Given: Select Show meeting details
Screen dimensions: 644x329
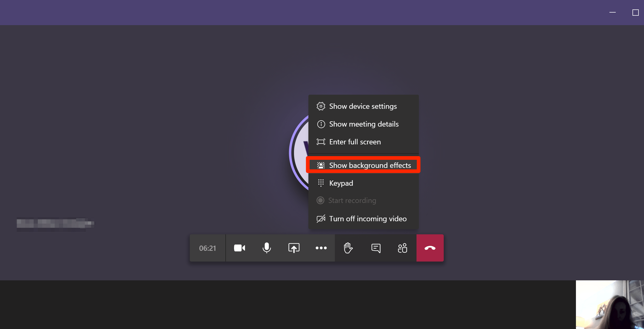Looking at the screenshot, I should (x=364, y=124).
